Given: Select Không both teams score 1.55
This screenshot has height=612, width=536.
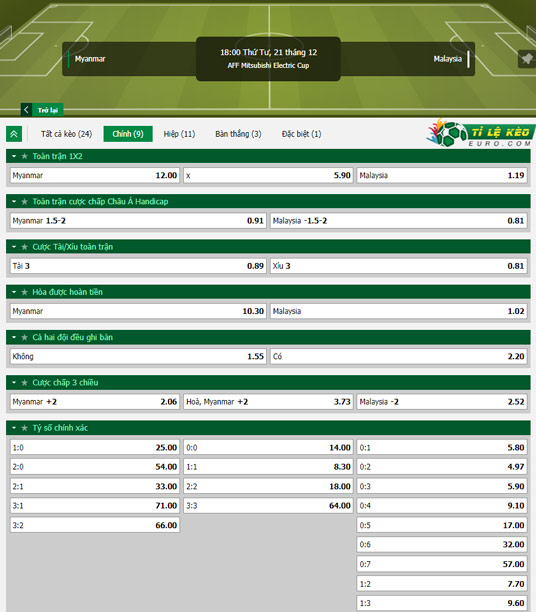Looking at the screenshot, I should (x=138, y=356).
